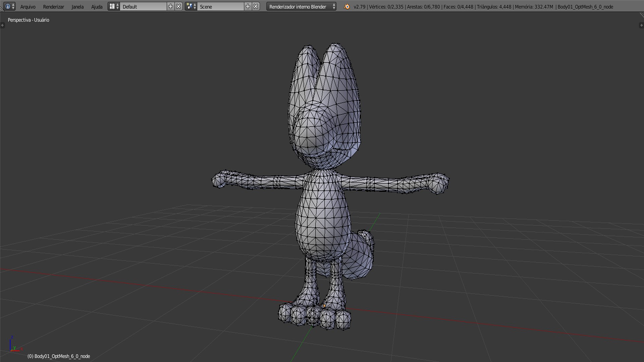Image resolution: width=644 pixels, height=362 pixels.
Task: Click the orange object origin point
Action: click(x=324, y=306)
